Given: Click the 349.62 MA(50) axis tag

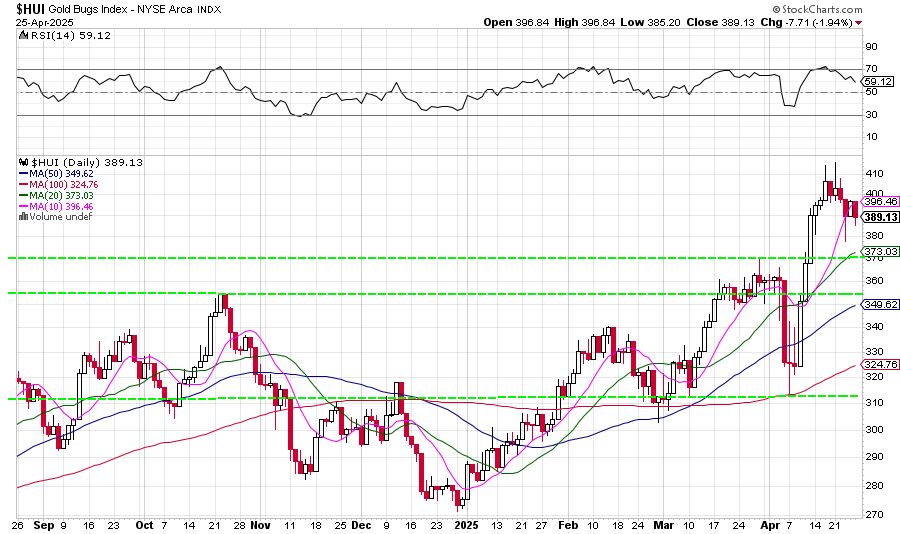Looking at the screenshot, I should point(877,304).
